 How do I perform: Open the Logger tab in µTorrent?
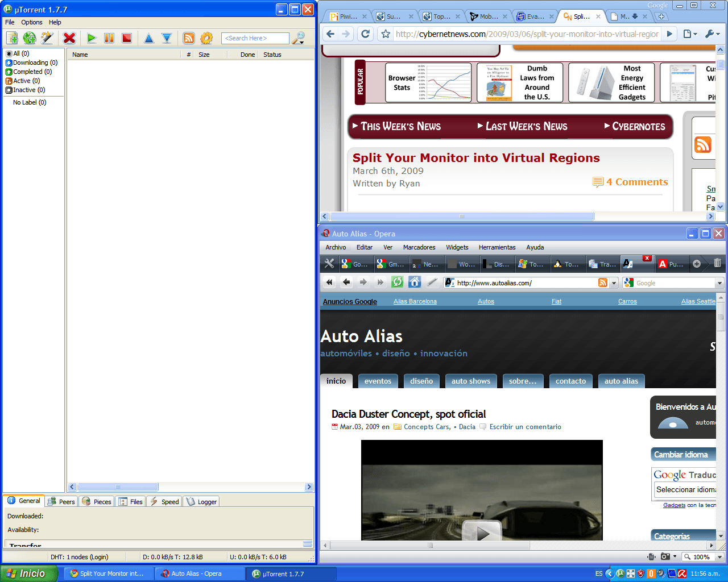click(x=201, y=502)
